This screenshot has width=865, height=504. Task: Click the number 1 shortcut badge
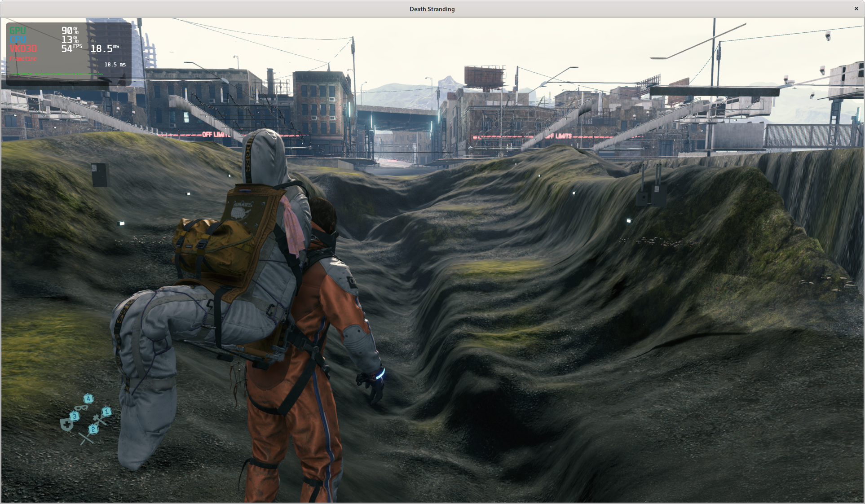(106, 411)
